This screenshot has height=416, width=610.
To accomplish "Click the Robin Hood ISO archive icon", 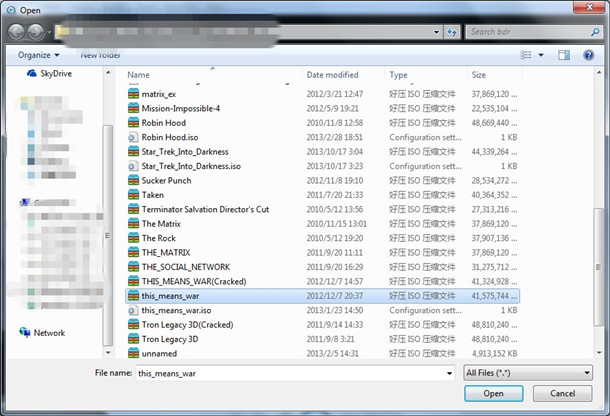I will point(133,123).
